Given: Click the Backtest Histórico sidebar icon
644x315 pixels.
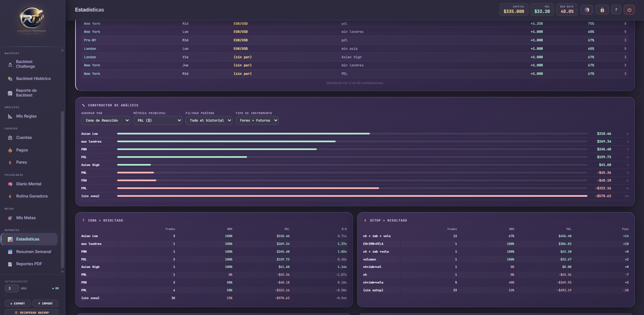Looking at the screenshot, I should (x=10, y=79).
